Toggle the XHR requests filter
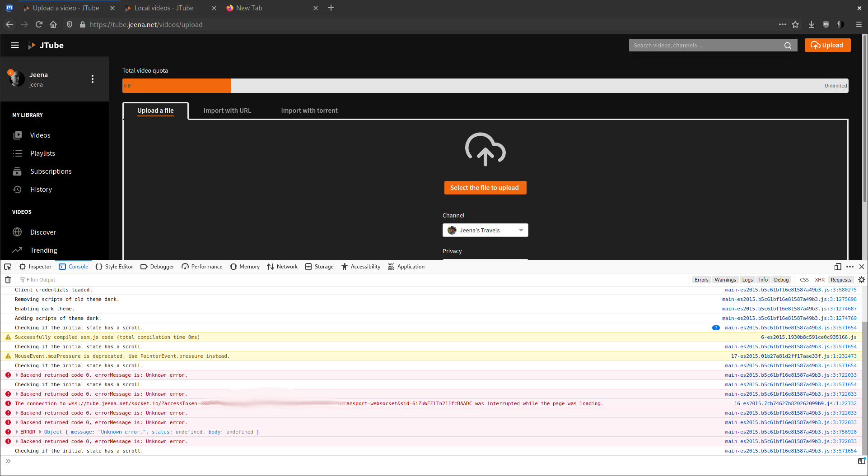This screenshot has height=476, width=868. (x=820, y=279)
